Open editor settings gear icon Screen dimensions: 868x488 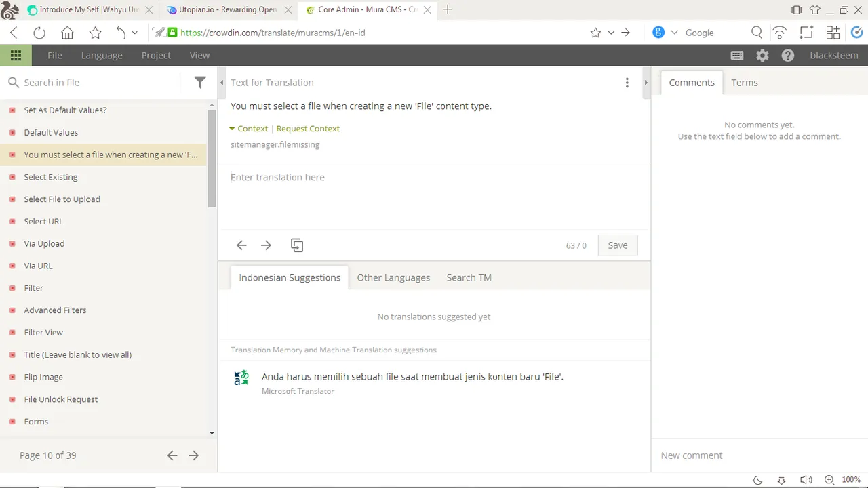point(763,56)
